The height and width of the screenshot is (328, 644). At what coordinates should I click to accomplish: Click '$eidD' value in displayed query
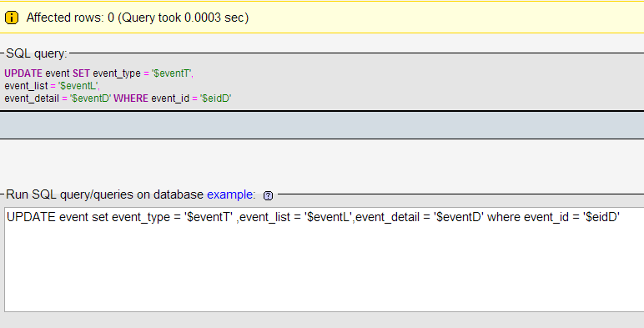point(215,98)
